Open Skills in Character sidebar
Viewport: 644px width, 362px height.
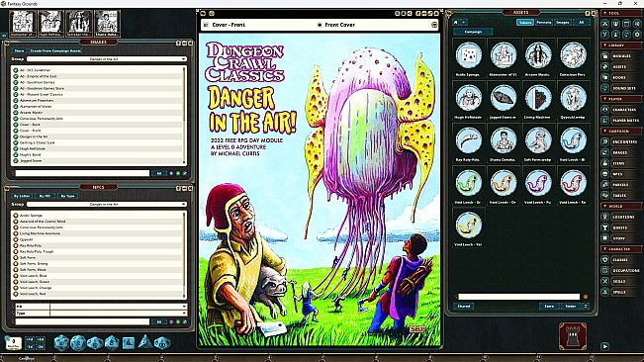tap(621, 281)
